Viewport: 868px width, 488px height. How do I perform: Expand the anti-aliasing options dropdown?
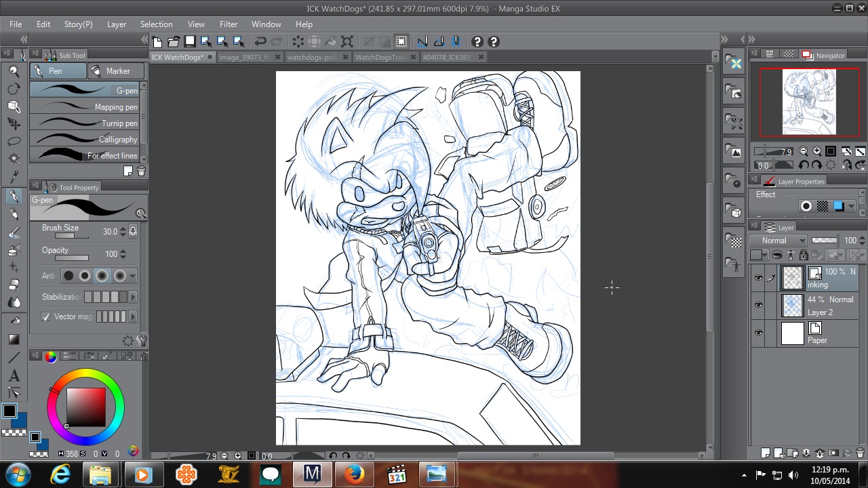point(133,276)
